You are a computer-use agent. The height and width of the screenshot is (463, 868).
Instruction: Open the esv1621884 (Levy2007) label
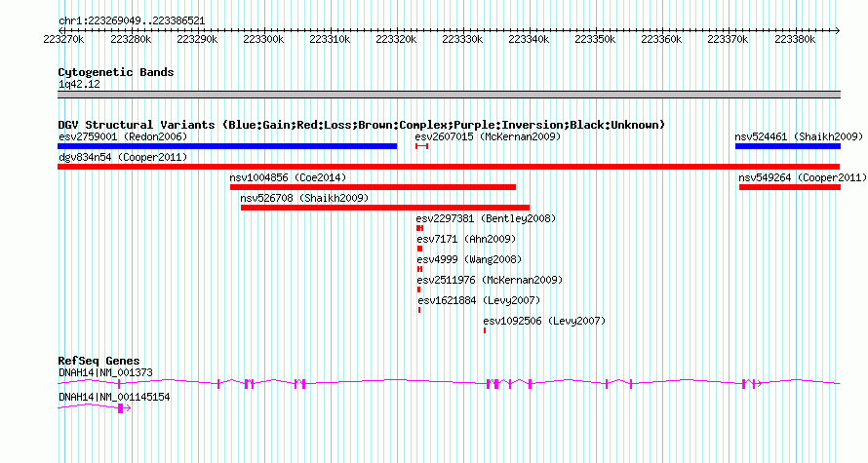(479, 300)
